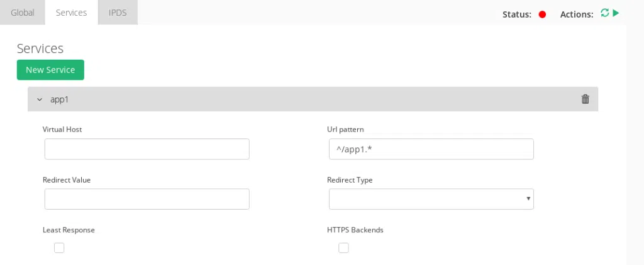Screen dimensions: 644x265
Task: Open the IPDS tab
Action: point(118,13)
